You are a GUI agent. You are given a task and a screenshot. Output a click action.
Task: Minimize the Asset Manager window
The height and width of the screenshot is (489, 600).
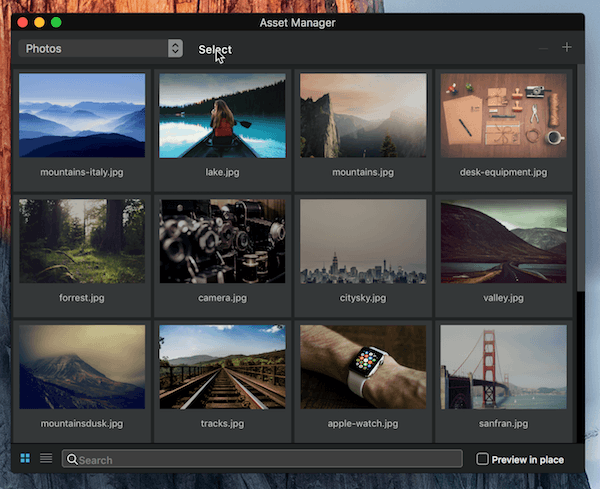[39, 23]
